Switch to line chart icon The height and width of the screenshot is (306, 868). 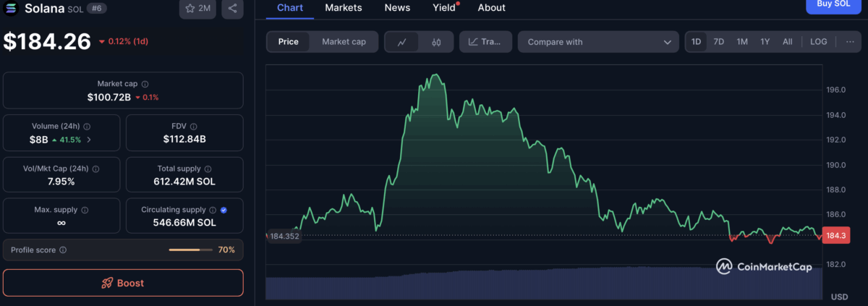click(x=402, y=42)
